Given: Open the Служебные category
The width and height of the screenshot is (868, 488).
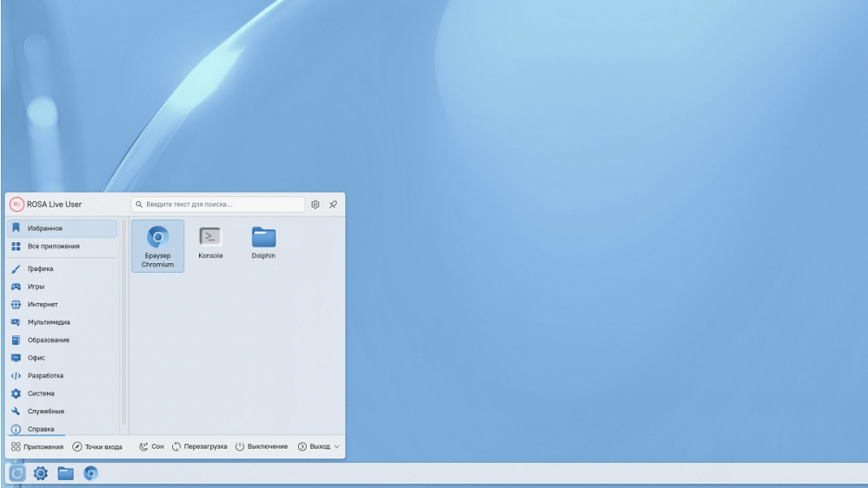Looking at the screenshot, I should pyautogui.click(x=62, y=411).
